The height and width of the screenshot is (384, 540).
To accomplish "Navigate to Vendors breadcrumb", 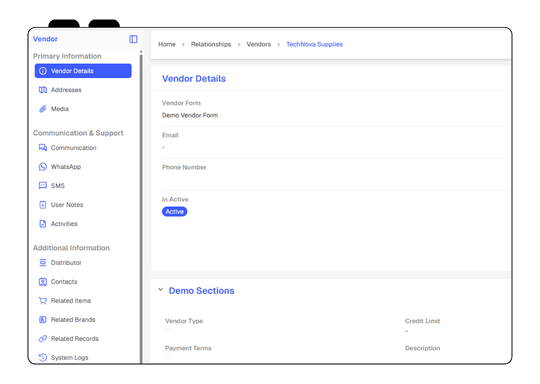I will coord(259,44).
